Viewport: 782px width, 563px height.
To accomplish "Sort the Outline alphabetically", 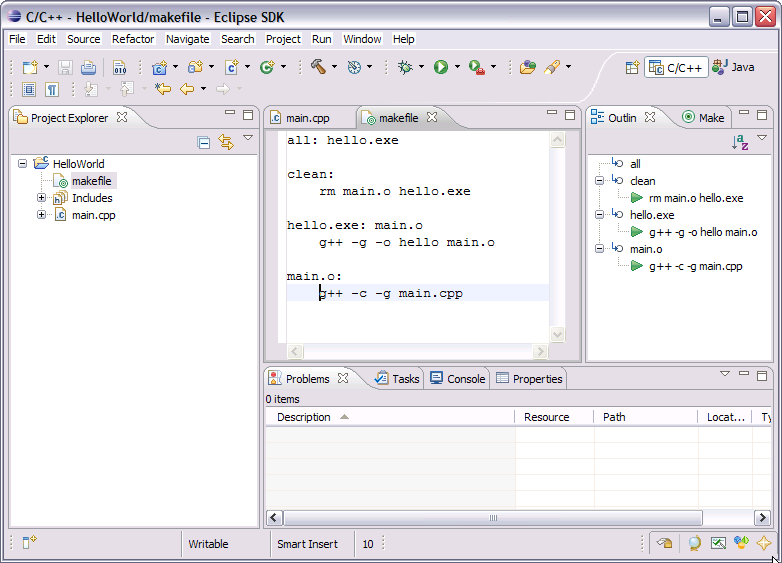I will (740, 142).
